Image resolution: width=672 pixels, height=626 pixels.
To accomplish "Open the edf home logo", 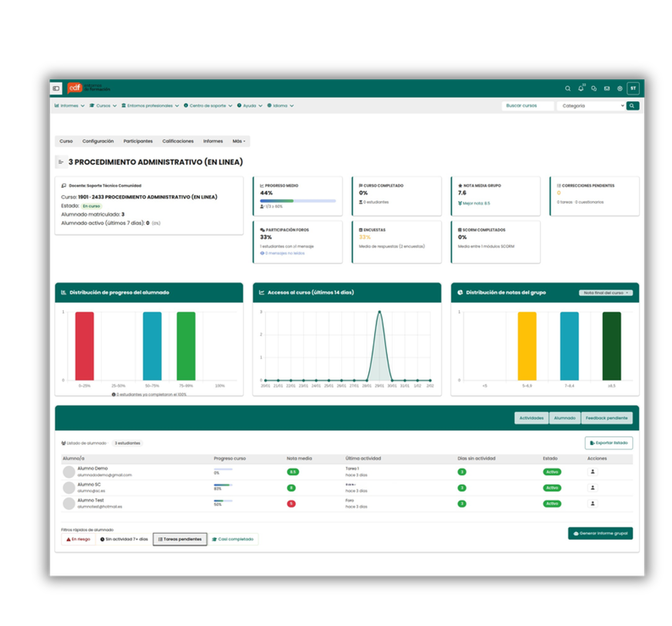I will pyautogui.click(x=88, y=88).
